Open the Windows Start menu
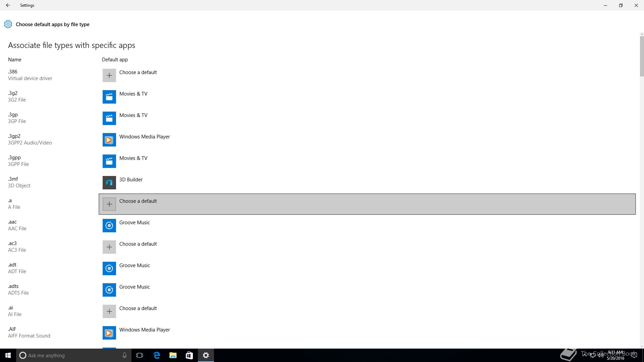Screen dimensions: 644x362 coord(8,355)
